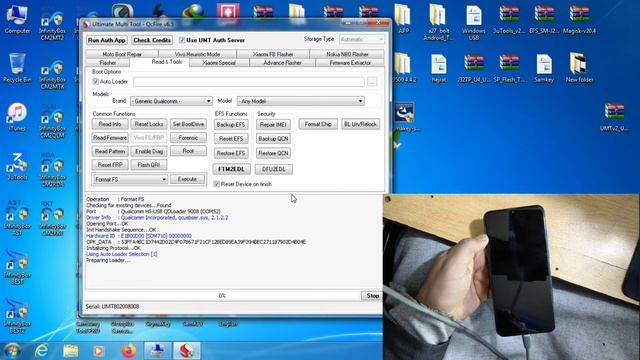Switch to Vivo Heuristic Mode tab
This screenshot has width=640, height=360.
point(197,54)
